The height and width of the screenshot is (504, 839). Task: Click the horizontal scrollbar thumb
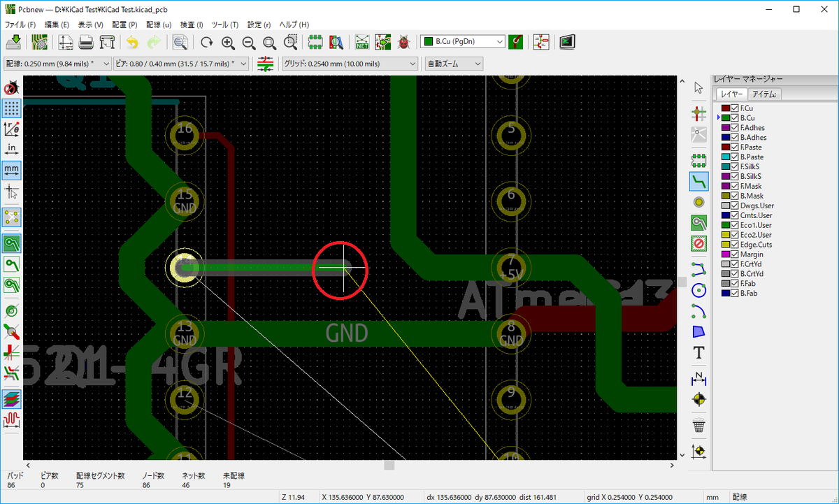(389, 465)
